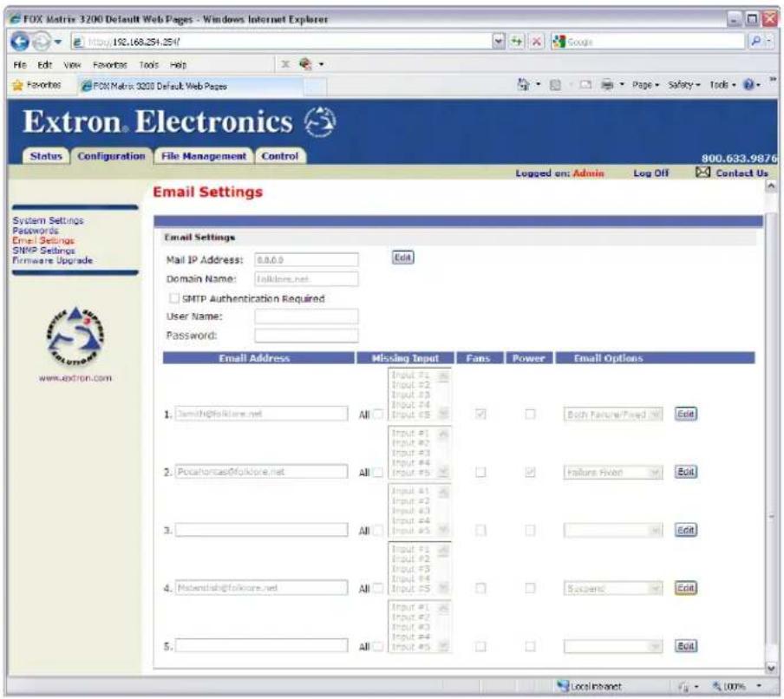784x699 pixels.
Task: Open email options dropdown for row 3
Action: tap(613, 530)
